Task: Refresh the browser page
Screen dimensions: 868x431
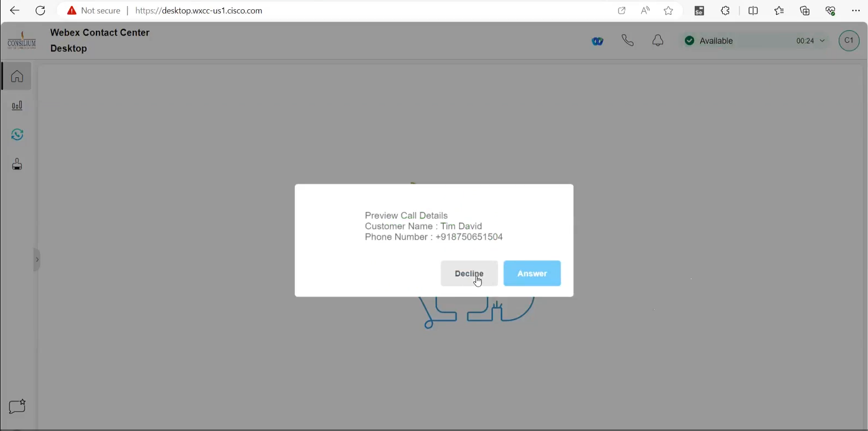Action: [x=41, y=11]
